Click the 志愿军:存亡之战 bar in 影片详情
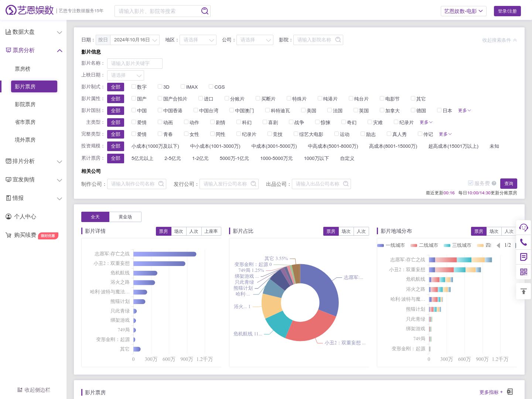Image resolution: width=532 pixels, height=399 pixels. pyautogui.click(x=165, y=254)
